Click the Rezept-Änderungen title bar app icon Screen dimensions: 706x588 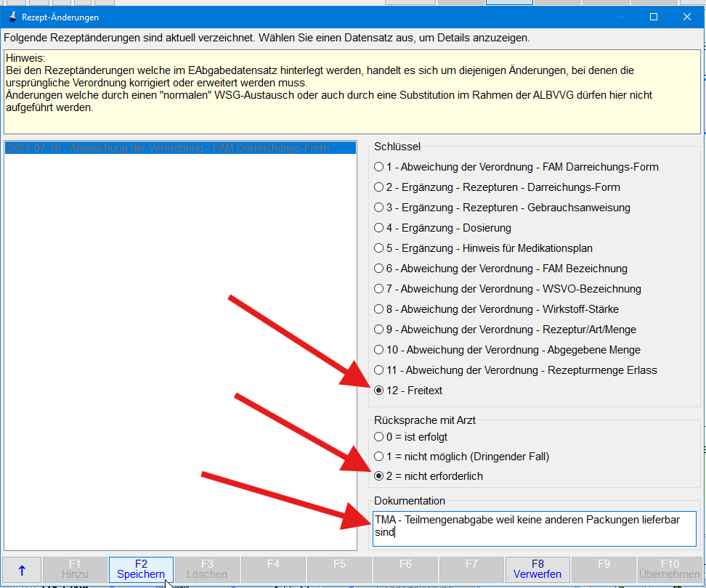pos(12,17)
